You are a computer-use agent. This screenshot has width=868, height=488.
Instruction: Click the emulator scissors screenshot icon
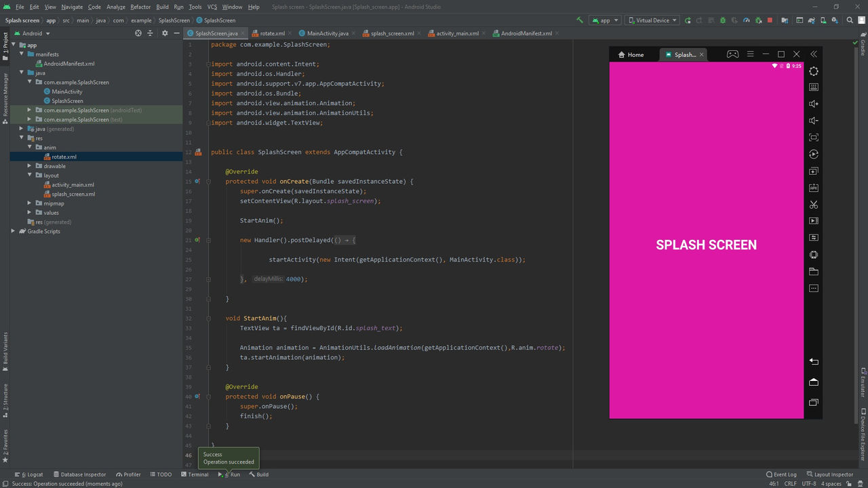[x=814, y=205]
